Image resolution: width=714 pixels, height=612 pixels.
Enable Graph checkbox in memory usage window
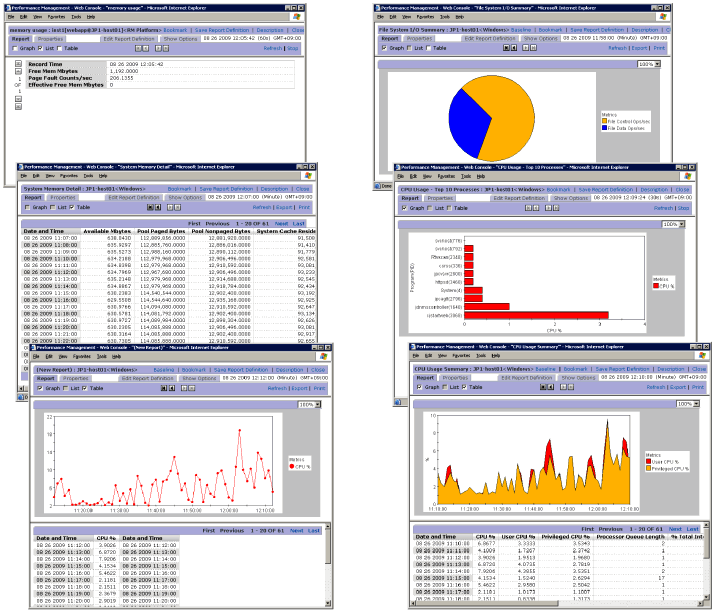tap(15, 48)
